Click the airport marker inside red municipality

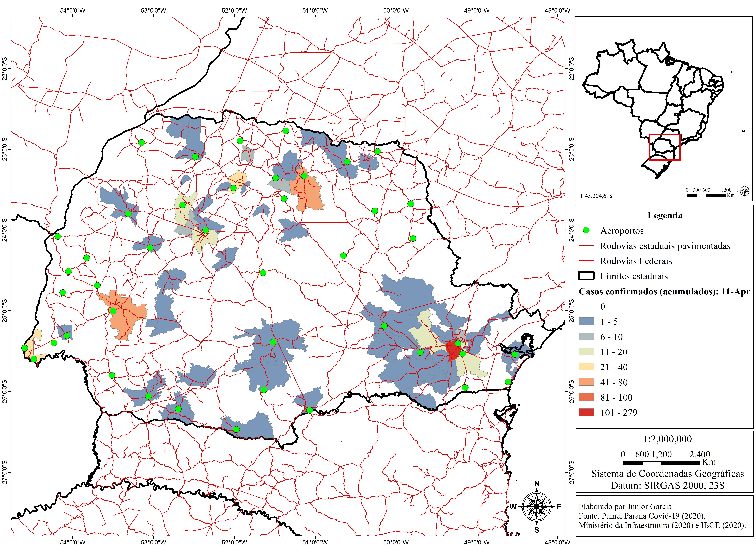tap(458, 343)
